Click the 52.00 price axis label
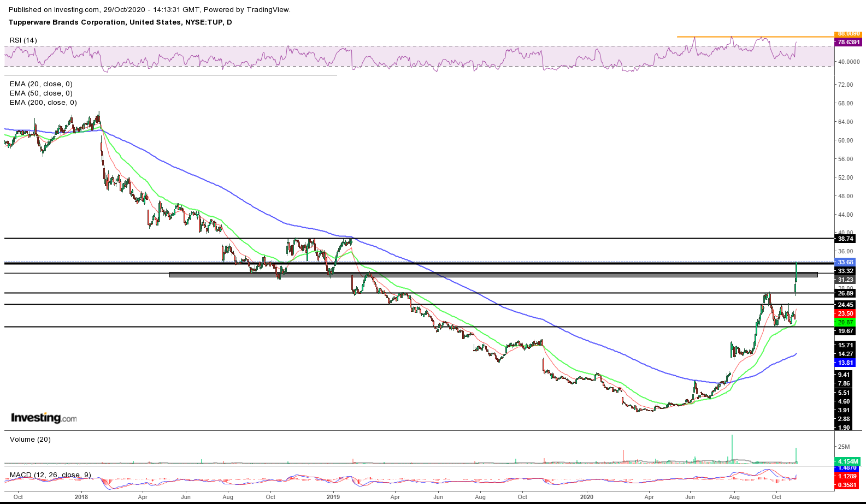This screenshot has height=504, width=866. (x=845, y=177)
